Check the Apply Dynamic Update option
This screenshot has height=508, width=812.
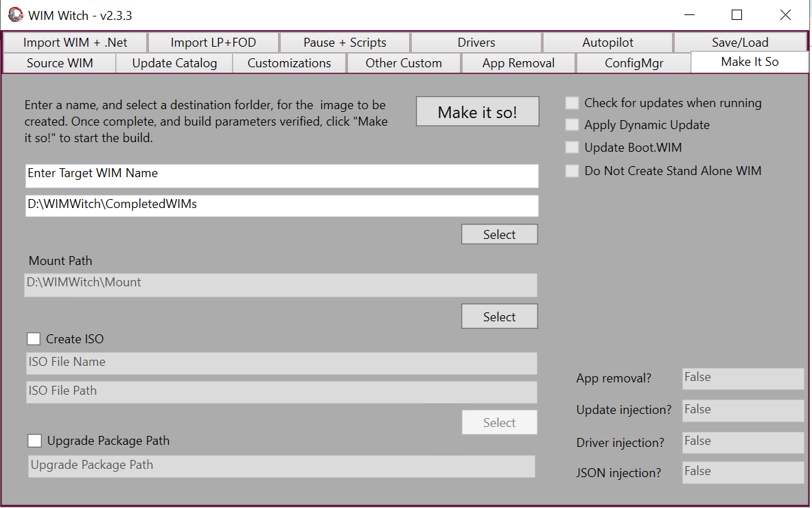click(x=572, y=125)
